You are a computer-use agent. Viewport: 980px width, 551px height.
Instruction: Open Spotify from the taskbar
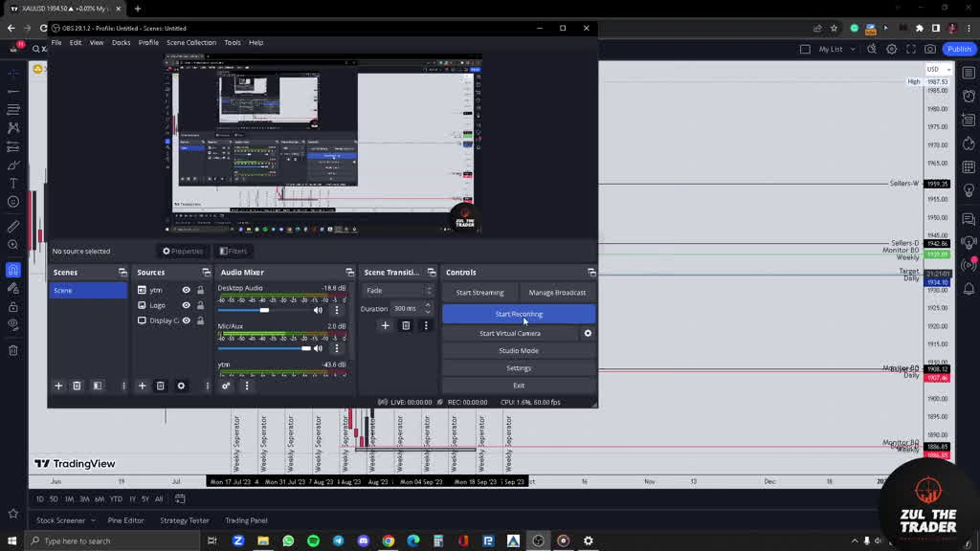click(x=313, y=540)
